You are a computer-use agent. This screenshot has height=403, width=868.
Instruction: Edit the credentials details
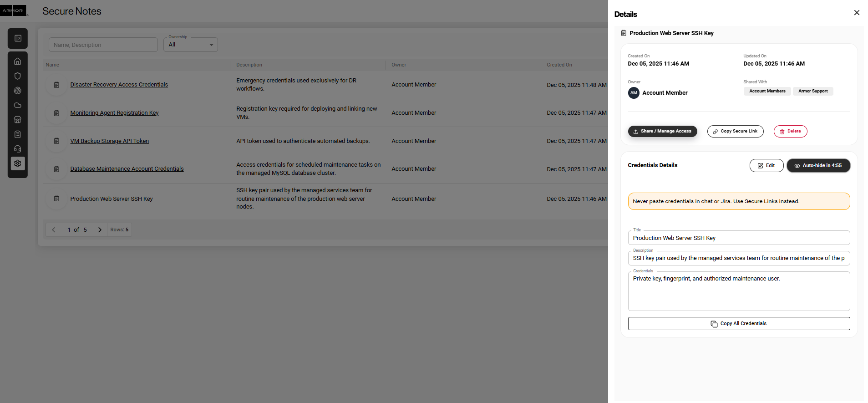pyautogui.click(x=766, y=166)
